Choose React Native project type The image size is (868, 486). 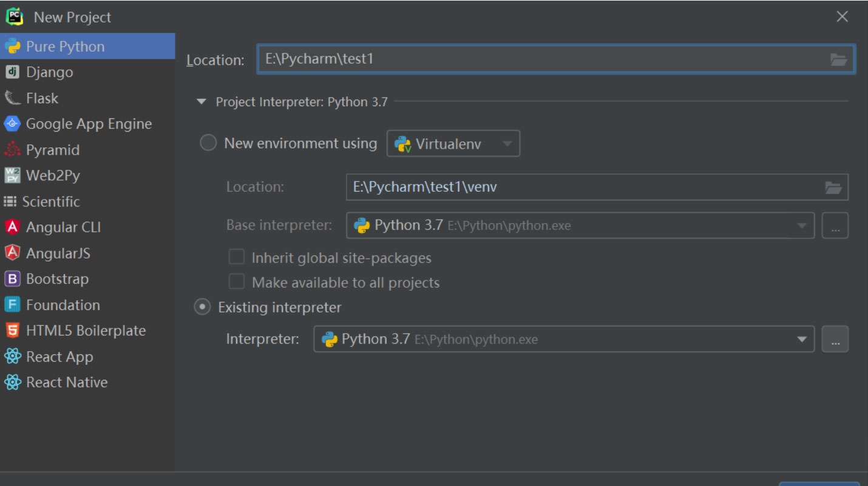[87, 382]
